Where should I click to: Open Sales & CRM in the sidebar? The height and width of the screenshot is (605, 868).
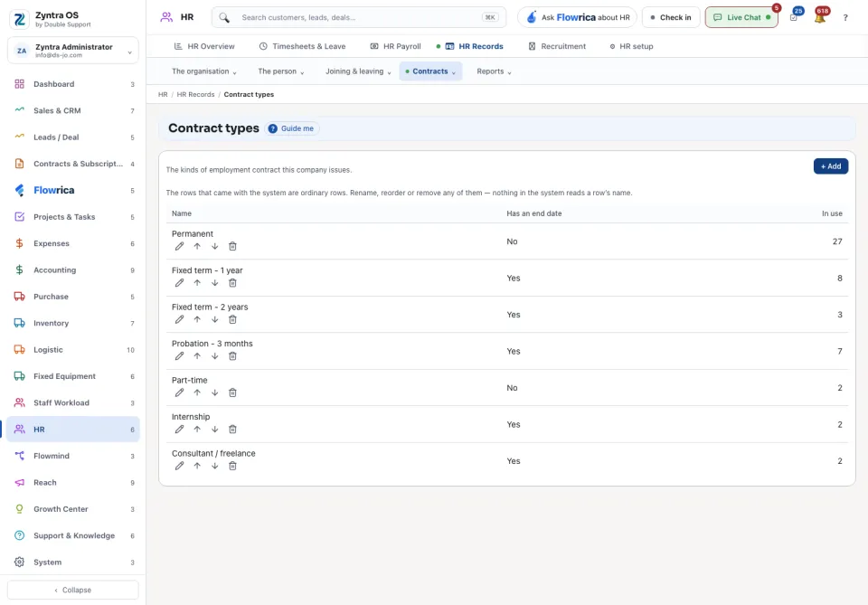tap(73, 110)
